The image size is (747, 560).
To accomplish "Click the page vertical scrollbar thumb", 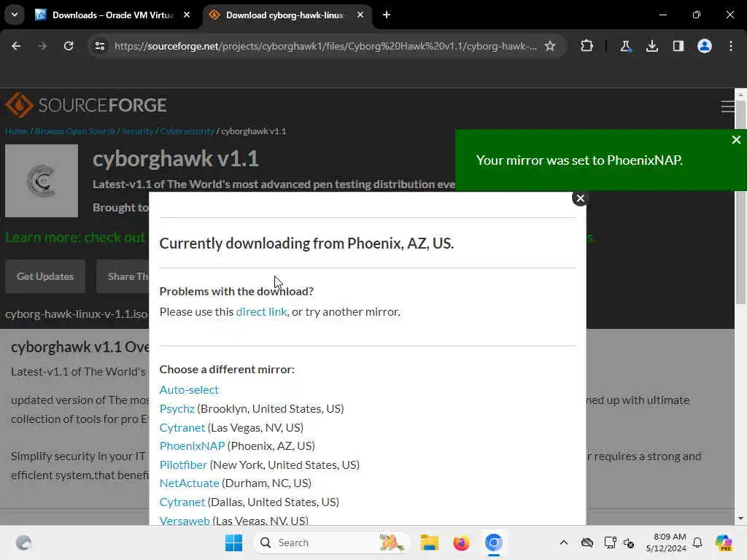I will pos(740,203).
